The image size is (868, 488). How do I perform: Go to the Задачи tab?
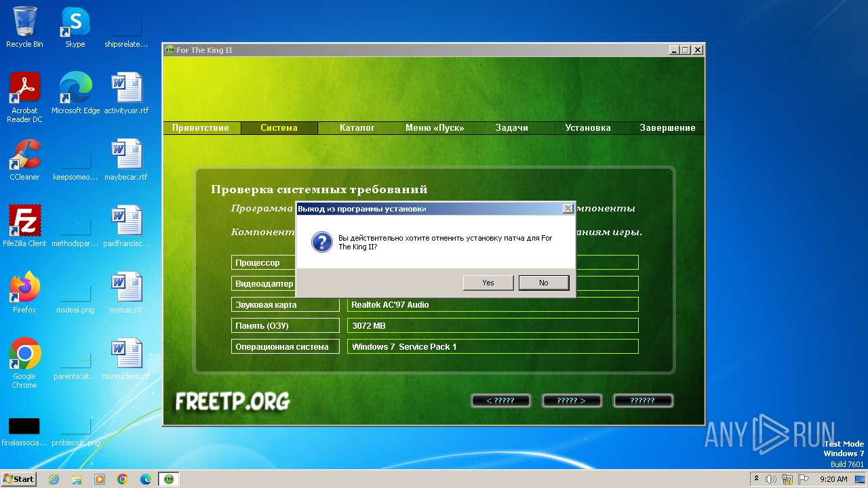coord(512,128)
